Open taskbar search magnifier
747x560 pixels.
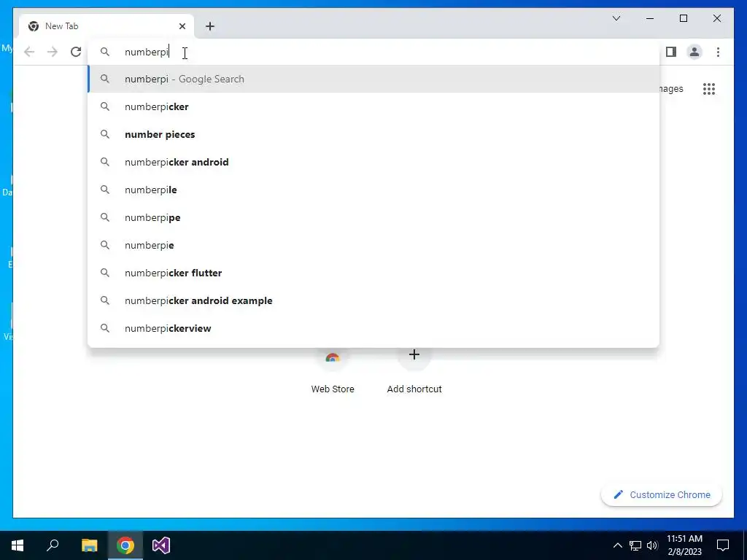[53, 545]
